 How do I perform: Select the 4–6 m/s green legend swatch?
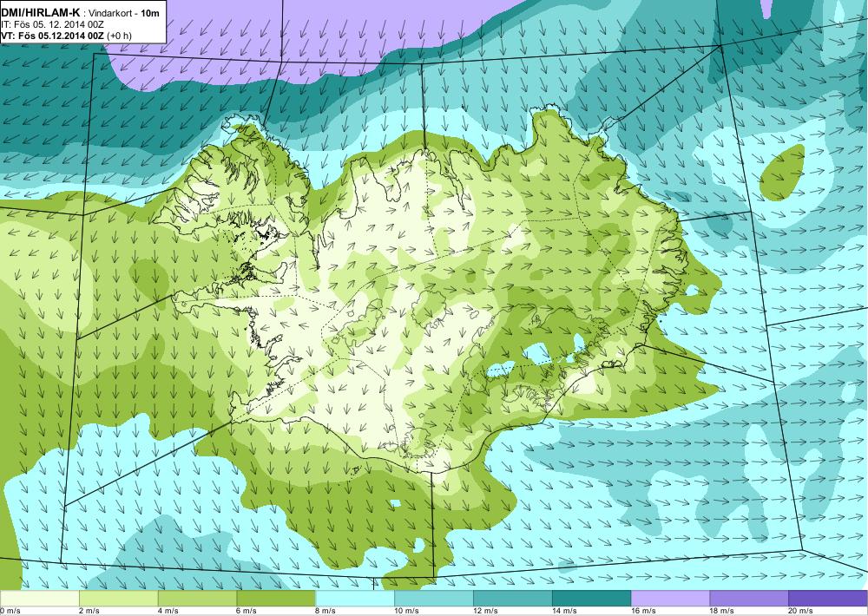197,599
